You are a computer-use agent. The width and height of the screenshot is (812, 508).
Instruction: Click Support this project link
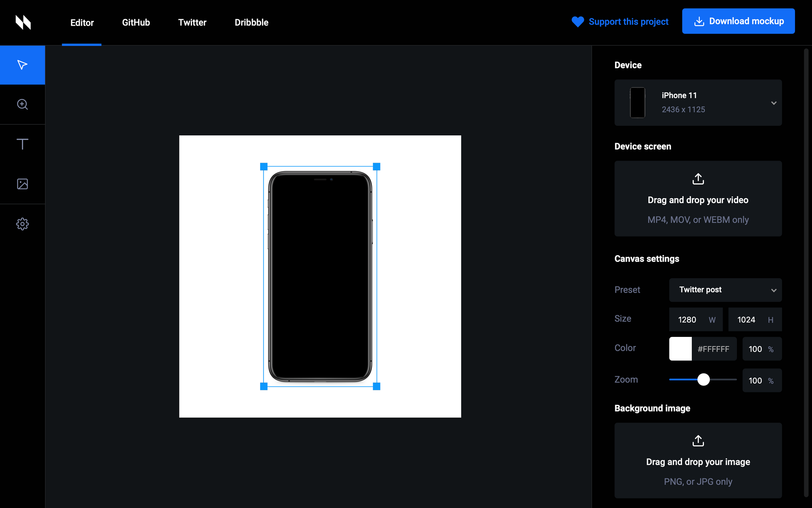click(628, 22)
